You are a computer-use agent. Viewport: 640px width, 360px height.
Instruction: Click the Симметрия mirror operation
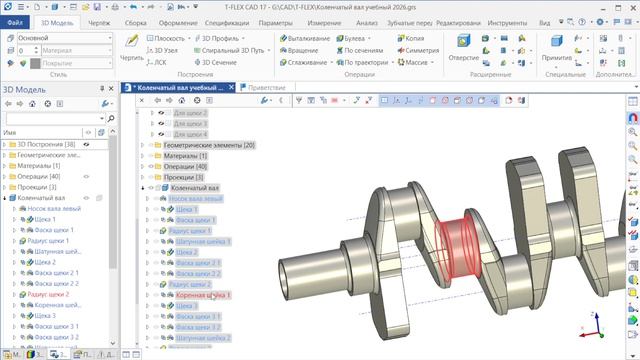point(418,50)
